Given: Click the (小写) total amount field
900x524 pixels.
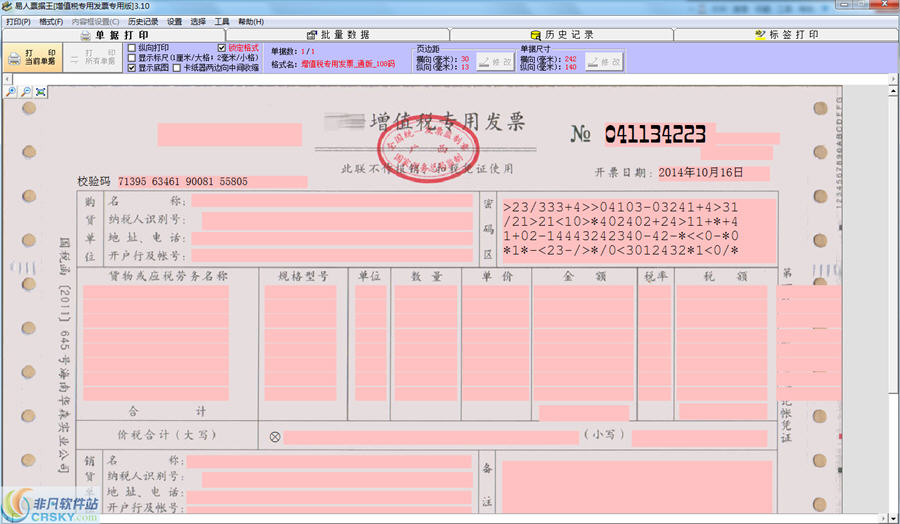Looking at the screenshot, I should tap(699, 438).
